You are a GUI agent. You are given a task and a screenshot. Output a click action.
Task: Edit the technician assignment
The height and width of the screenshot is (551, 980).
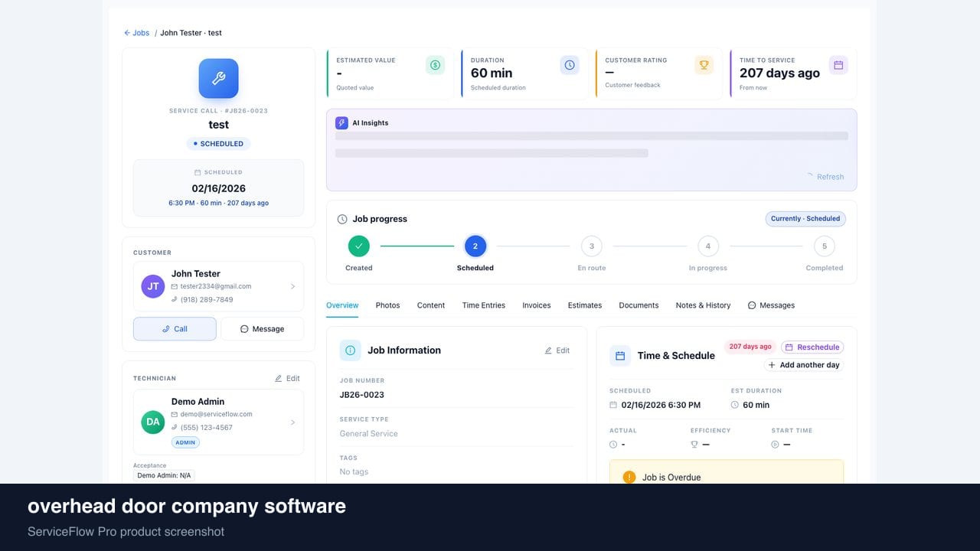pyautogui.click(x=287, y=378)
